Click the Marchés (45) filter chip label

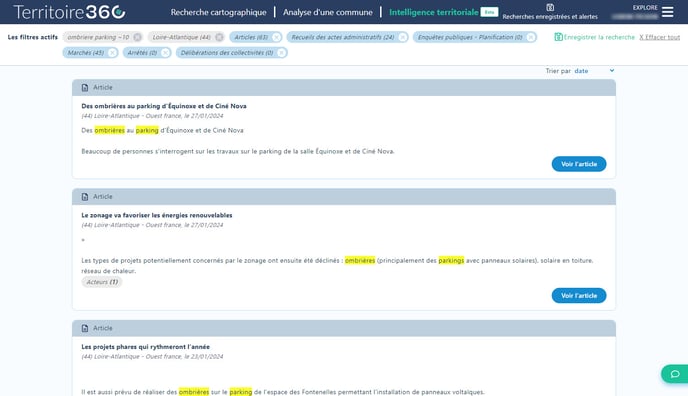[x=86, y=53]
